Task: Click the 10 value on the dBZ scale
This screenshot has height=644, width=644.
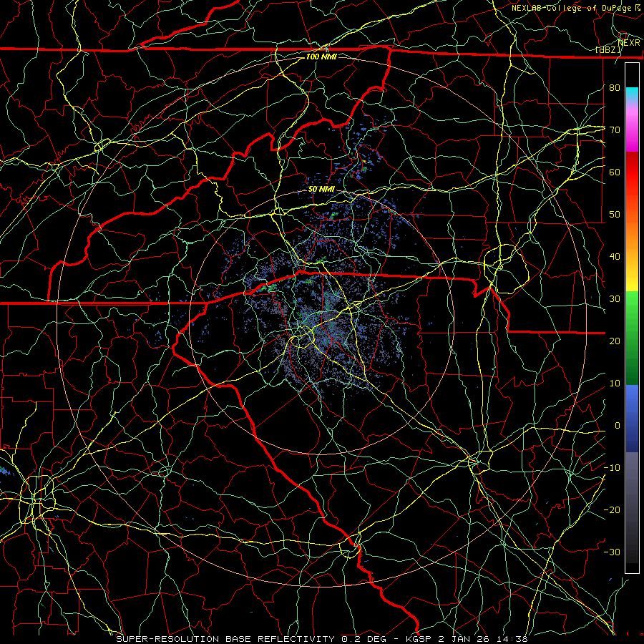Action: [x=615, y=384]
